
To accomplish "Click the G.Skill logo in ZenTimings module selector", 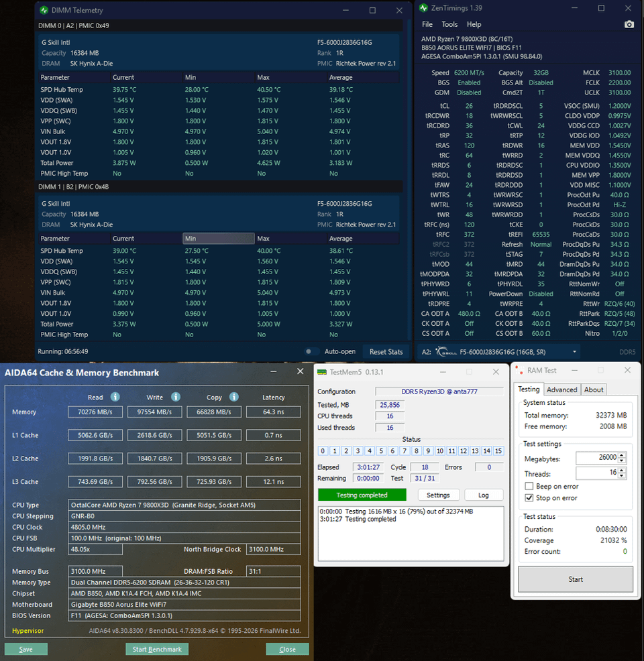I will coord(446,351).
